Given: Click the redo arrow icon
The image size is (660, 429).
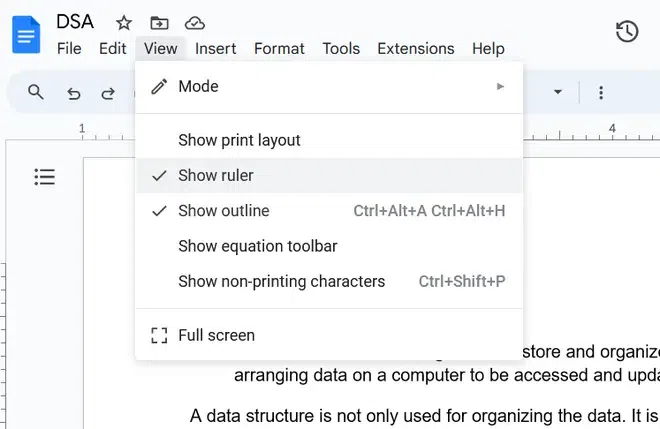Looking at the screenshot, I should pyautogui.click(x=108, y=93).
